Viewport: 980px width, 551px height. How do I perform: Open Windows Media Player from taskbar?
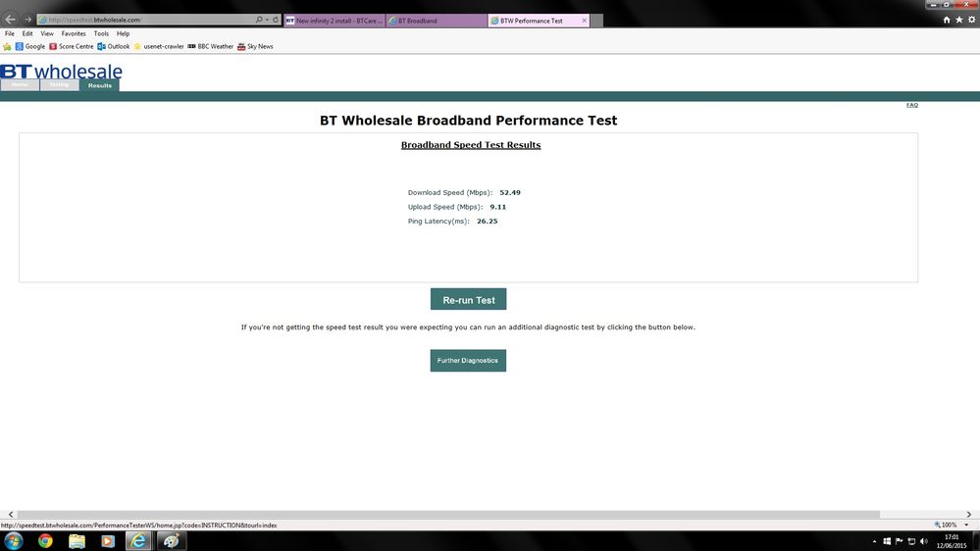tap(108, 541)
